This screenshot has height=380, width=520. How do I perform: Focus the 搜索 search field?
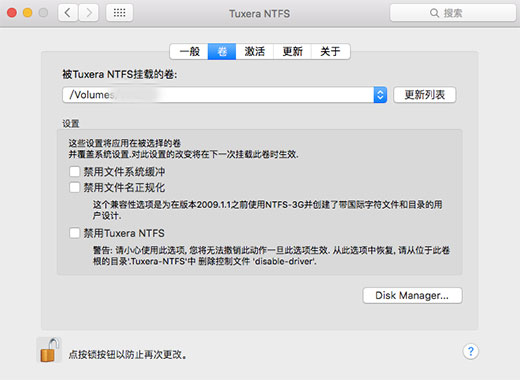(x=453, y=13)
